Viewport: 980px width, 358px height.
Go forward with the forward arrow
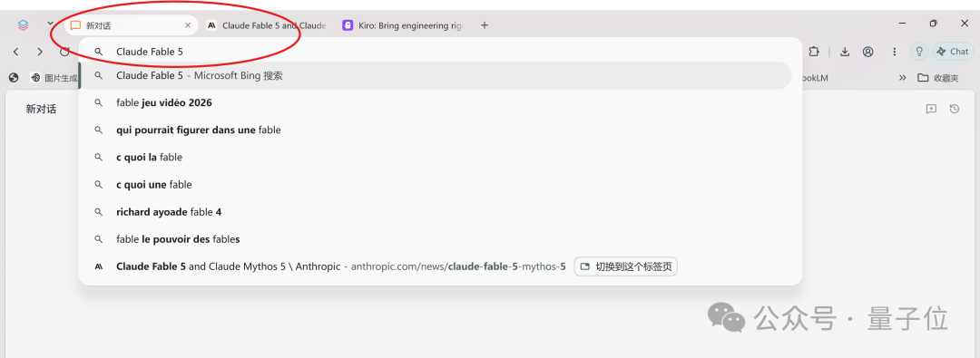point(40,52)
